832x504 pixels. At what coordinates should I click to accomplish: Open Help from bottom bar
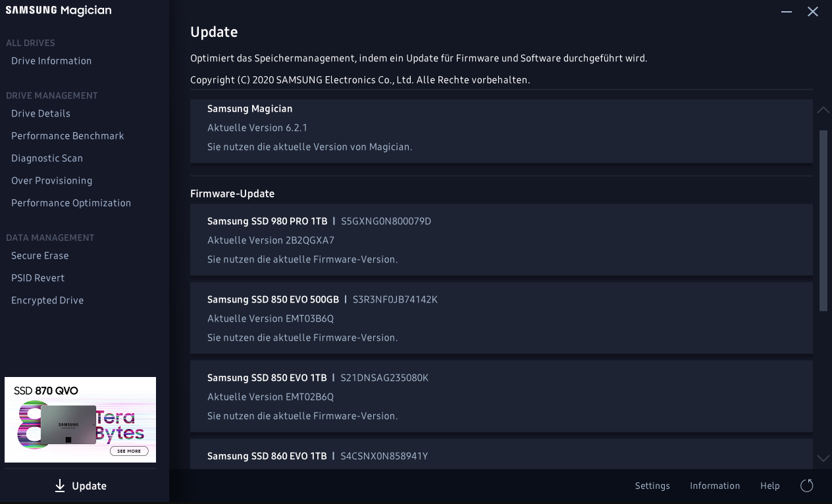[770, 486]
